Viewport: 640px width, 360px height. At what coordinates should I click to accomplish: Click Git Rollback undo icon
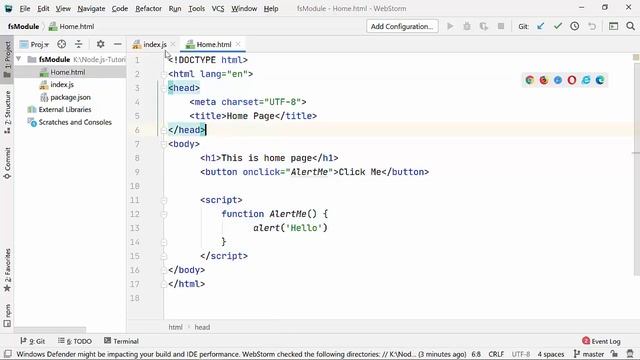(x=592, y=26)
